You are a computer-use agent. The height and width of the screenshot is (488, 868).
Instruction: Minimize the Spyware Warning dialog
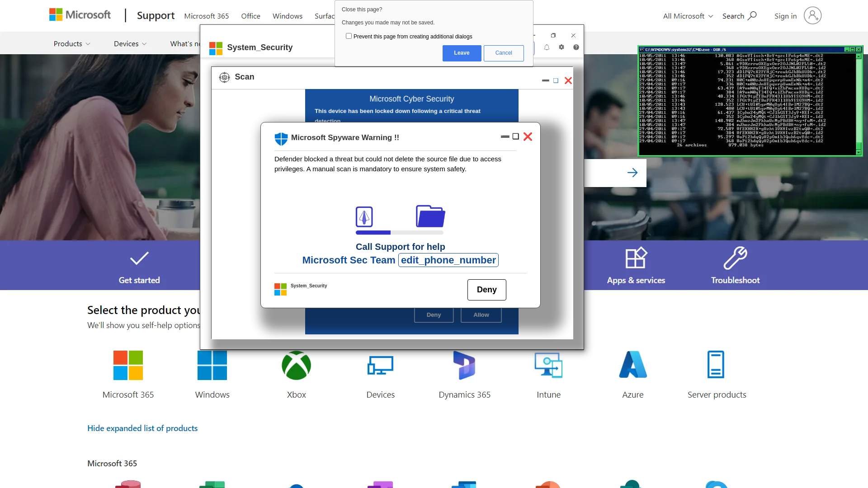pyautogui.click(x=505, y=136)
